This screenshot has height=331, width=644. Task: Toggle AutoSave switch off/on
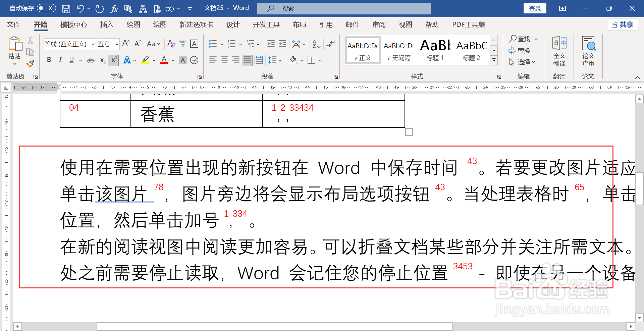[46, 8]
